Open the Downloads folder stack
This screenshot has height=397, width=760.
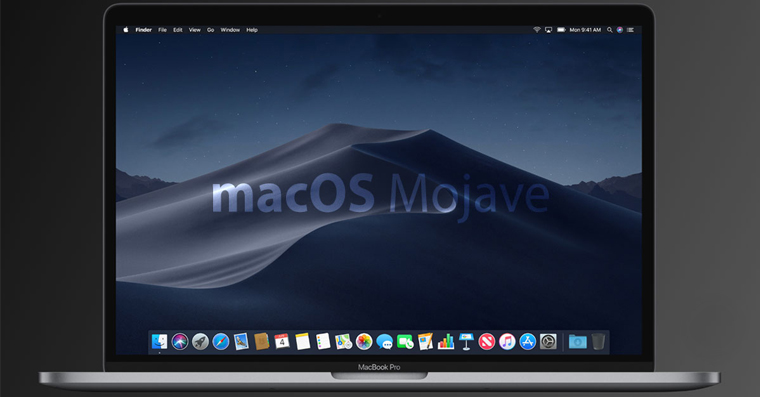(577, 342)
